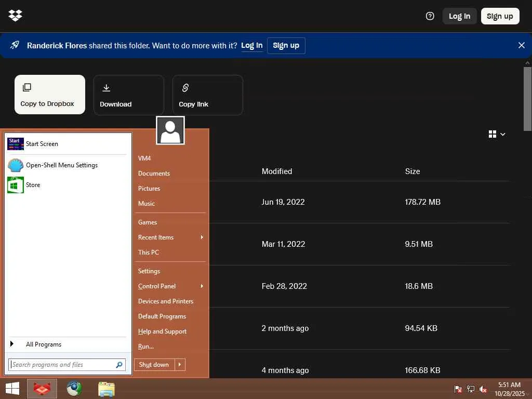This screenshot has width=532, height=399.
Task: Click the rocket icon in banner
Action: (15, 45)
